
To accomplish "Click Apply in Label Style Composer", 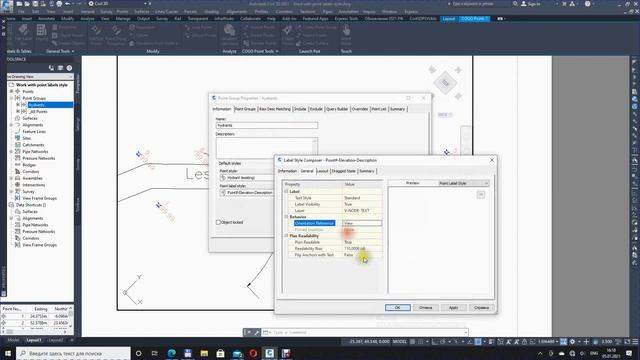I will pos(453,307).
